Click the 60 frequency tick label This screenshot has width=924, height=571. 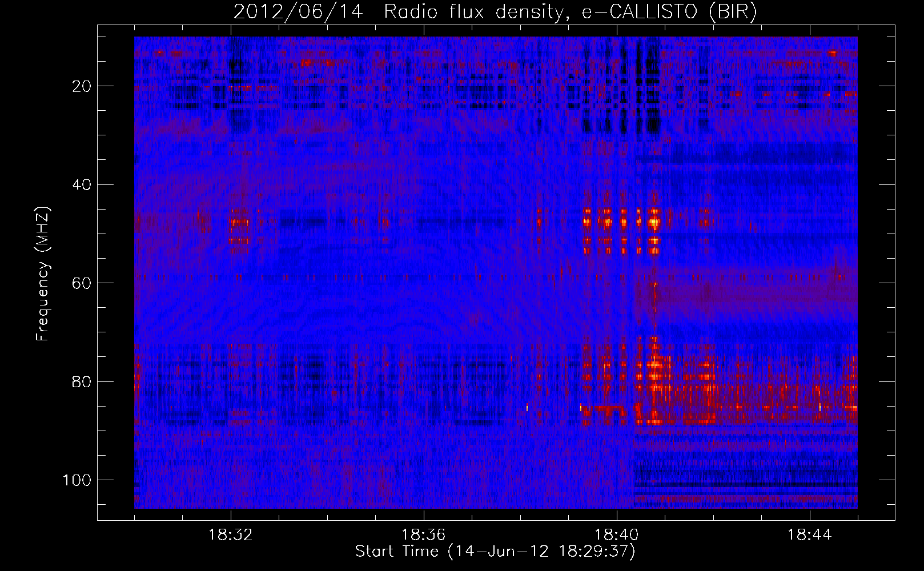click(x=81, y=283)
